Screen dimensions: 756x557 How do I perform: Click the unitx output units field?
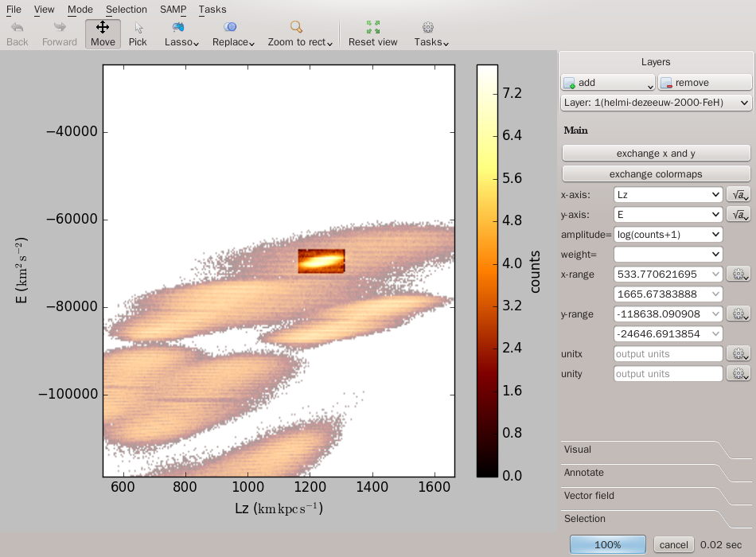(668, 353)
